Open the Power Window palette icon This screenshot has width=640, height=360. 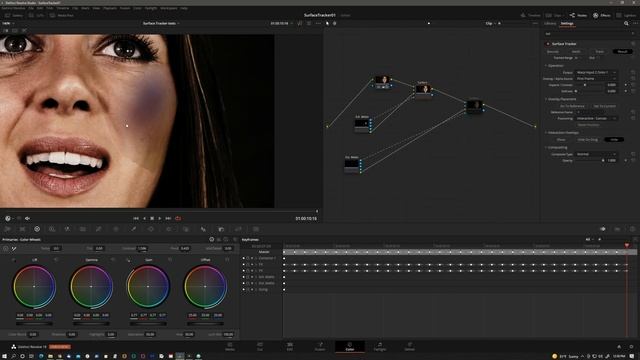point(151,229)
